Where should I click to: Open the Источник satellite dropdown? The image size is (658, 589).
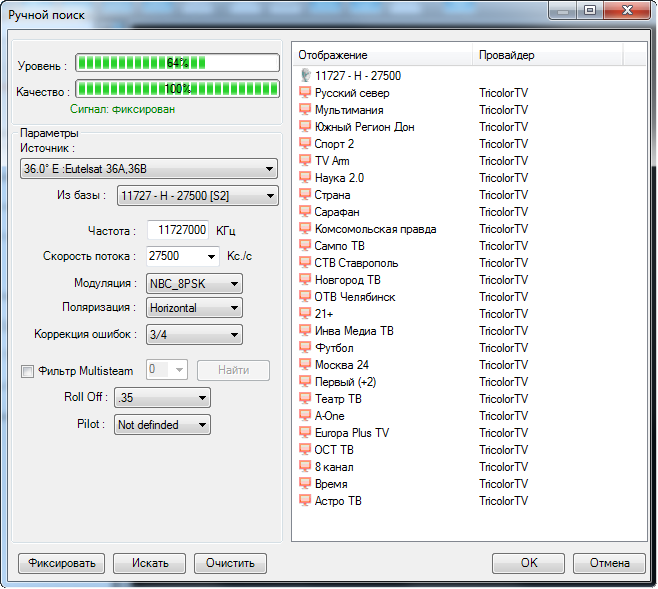(148, 170)
